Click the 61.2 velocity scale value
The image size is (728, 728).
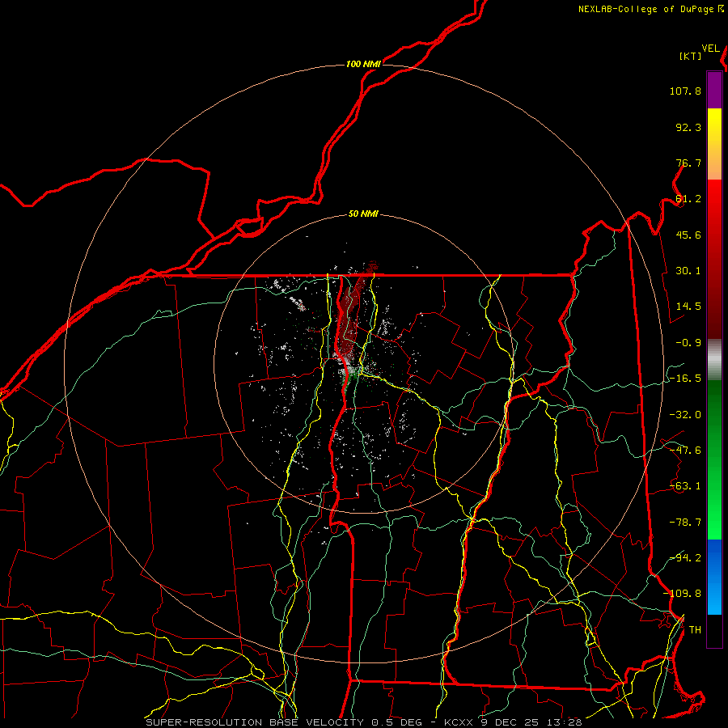(x=688, y=199)
